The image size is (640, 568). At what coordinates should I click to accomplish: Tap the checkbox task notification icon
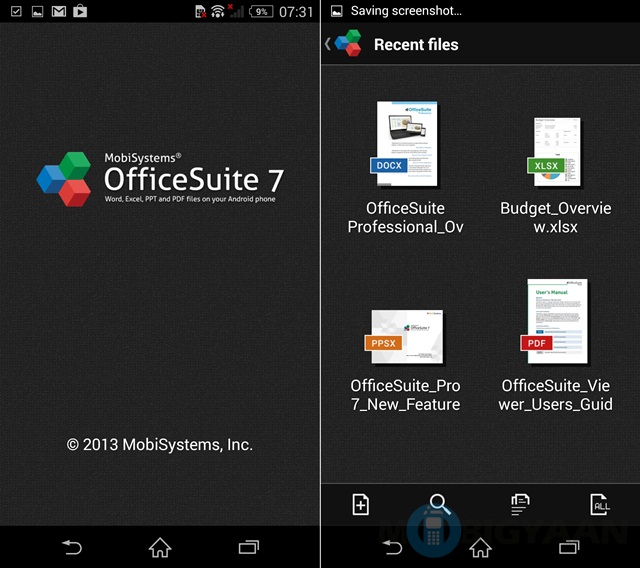pyautogui.click(x=16, y=11)
